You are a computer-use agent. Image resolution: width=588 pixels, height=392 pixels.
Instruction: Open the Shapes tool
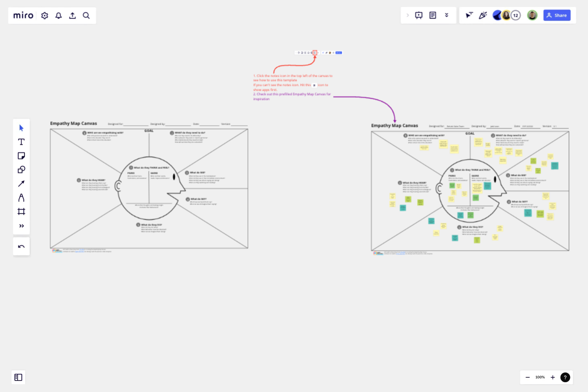click(21, 169)
